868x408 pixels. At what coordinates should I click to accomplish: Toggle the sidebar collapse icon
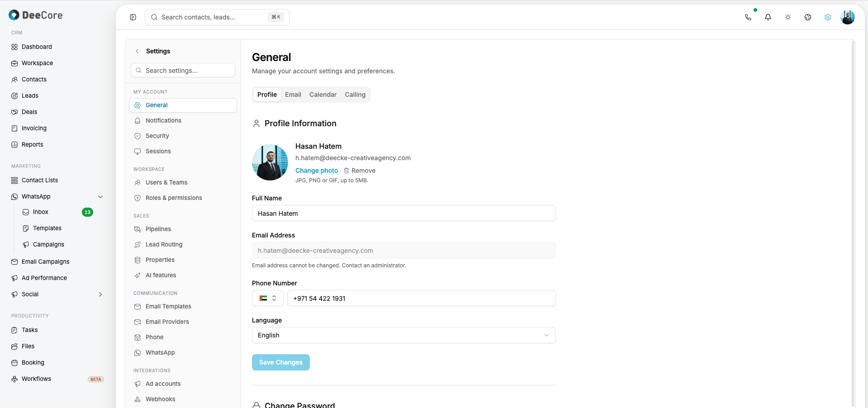coord(133,17)
